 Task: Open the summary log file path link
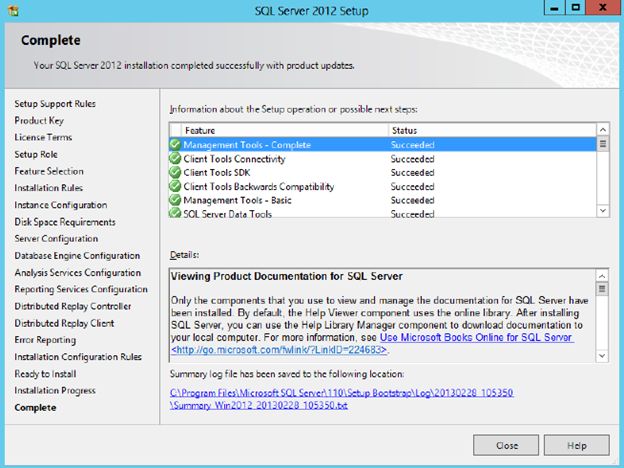click(341, 399)
